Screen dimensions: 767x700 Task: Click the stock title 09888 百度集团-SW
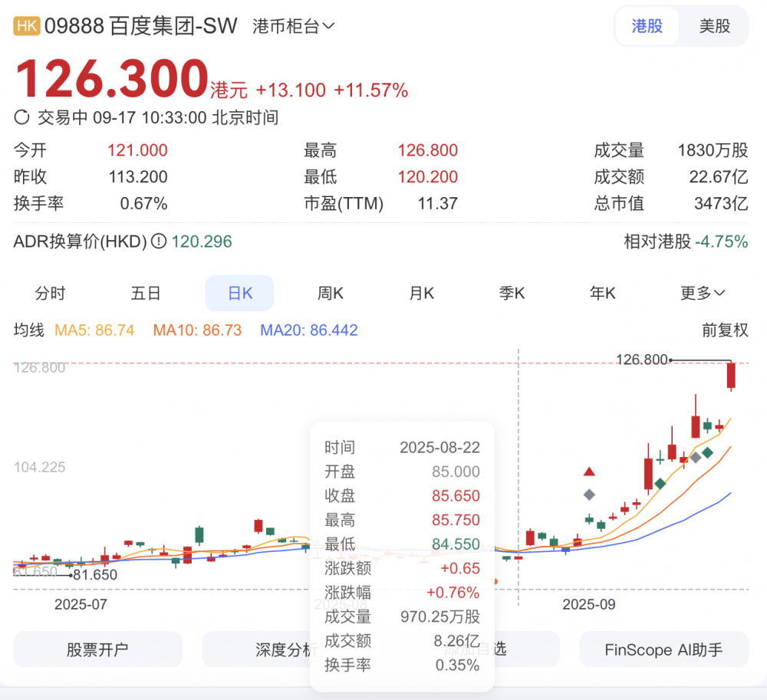(x=141, y=26)
